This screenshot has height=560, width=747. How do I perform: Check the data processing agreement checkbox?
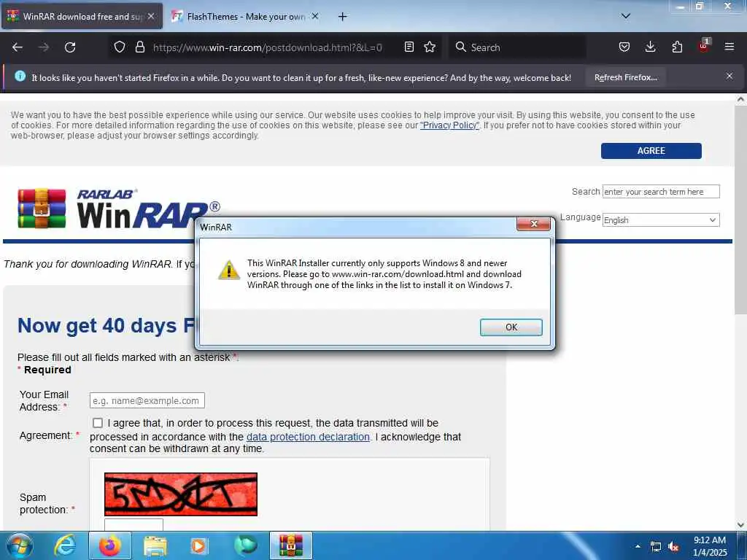coord(98,423)
